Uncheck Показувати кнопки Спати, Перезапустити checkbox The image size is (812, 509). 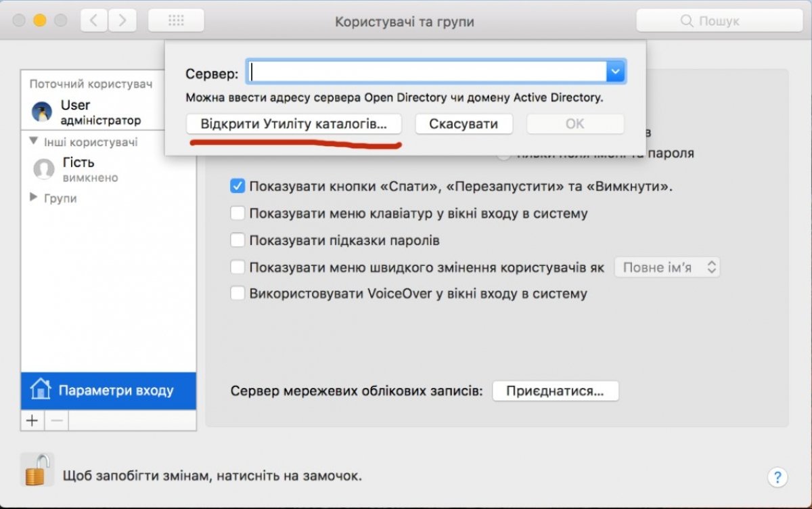(x=237, y=186)
